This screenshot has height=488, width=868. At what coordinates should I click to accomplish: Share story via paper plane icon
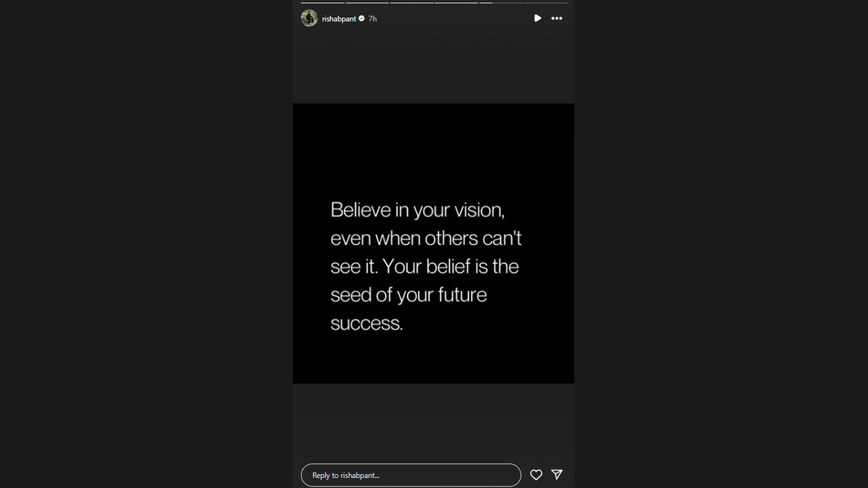[557, 474]
